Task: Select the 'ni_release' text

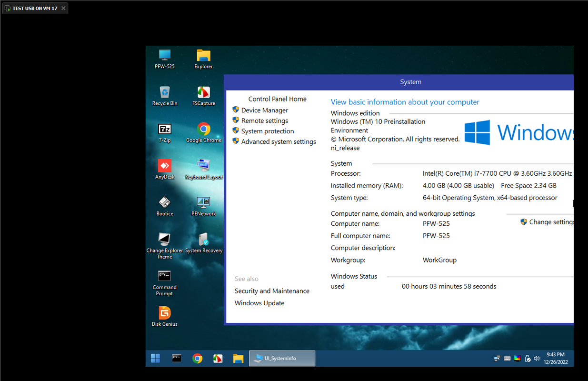Action: pyautogui.click(x=345, y=148)
